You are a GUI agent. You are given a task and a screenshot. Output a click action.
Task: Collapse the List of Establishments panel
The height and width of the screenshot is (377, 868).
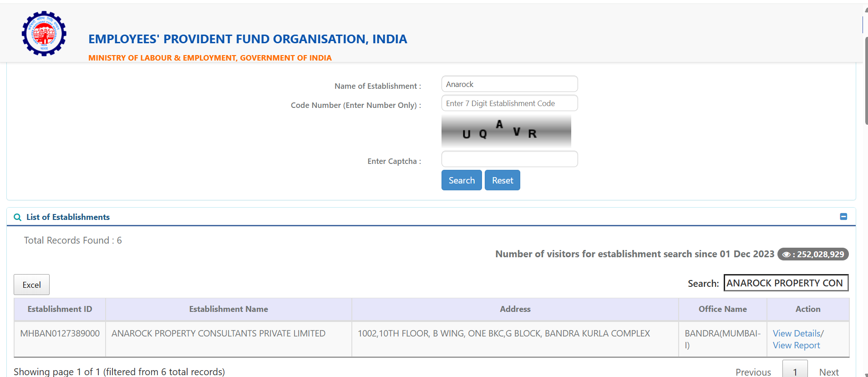(843, 217)
